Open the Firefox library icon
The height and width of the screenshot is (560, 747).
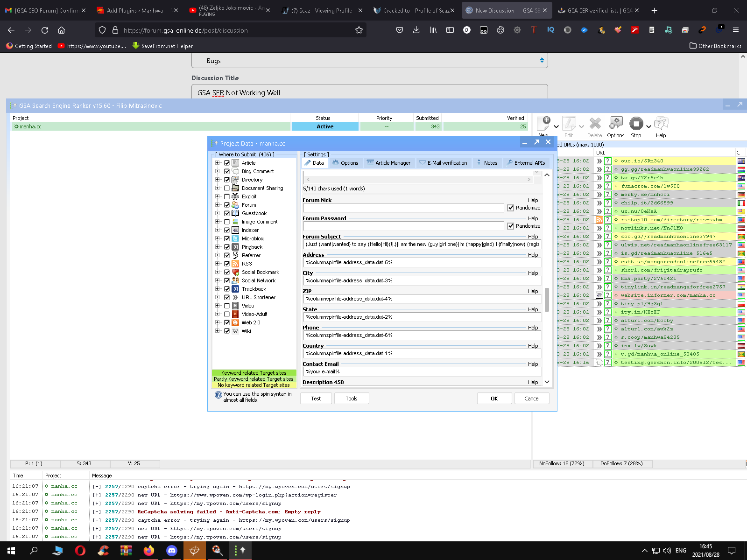433,30
